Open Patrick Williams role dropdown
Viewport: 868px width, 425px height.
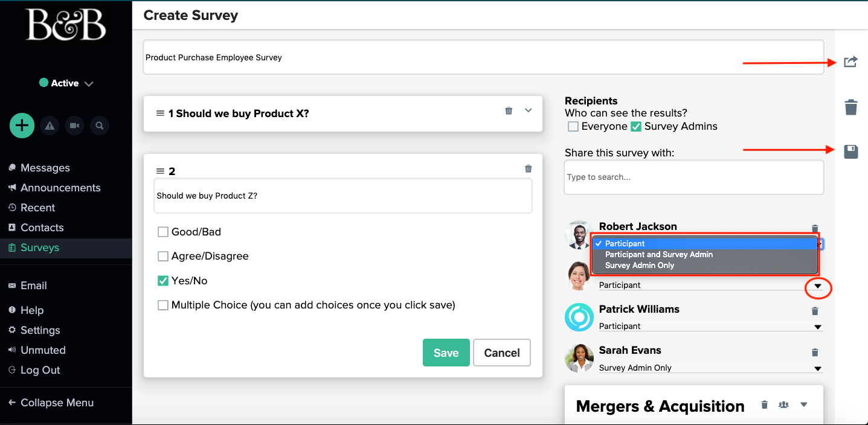[710, 326]
